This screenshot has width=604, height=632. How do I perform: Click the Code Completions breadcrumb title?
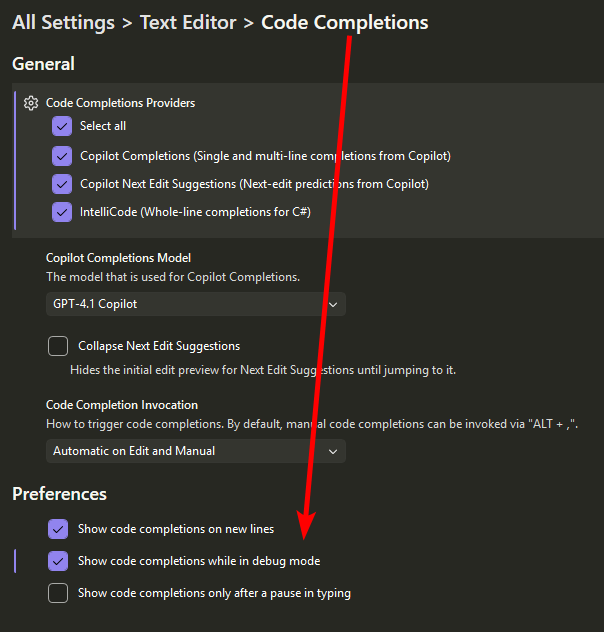point(344,22)
